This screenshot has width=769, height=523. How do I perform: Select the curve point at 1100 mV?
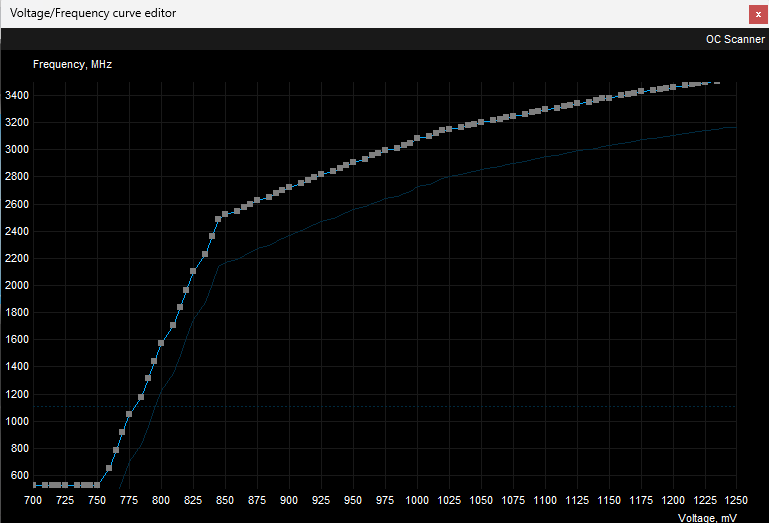tap(545, 109)
